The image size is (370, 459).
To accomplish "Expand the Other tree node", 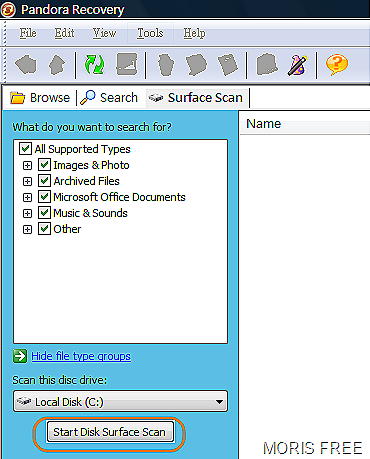I will pyautogui.click(x=27, y=229).
